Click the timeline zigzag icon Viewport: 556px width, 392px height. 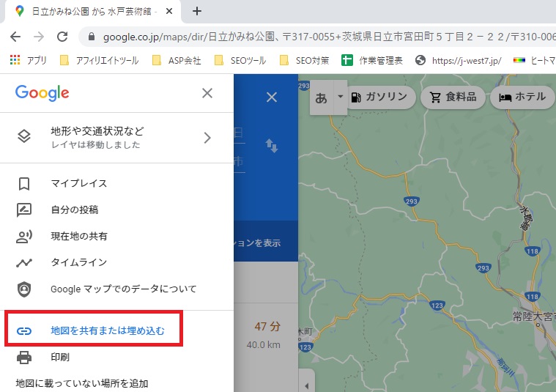[x=24, y=263]
